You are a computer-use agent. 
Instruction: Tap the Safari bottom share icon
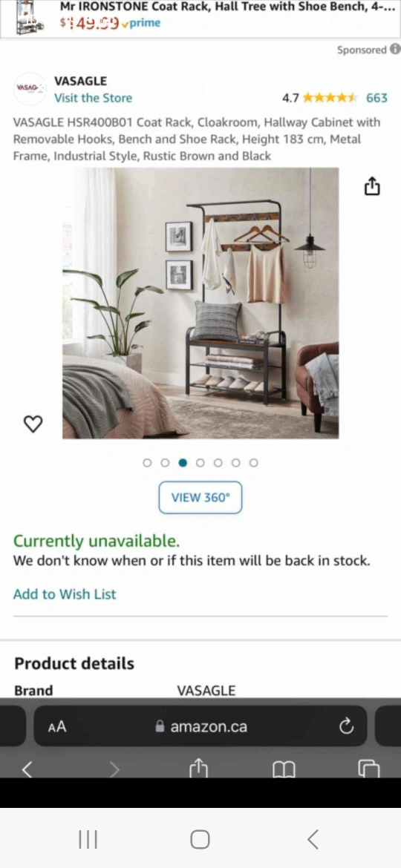[198, 768]
